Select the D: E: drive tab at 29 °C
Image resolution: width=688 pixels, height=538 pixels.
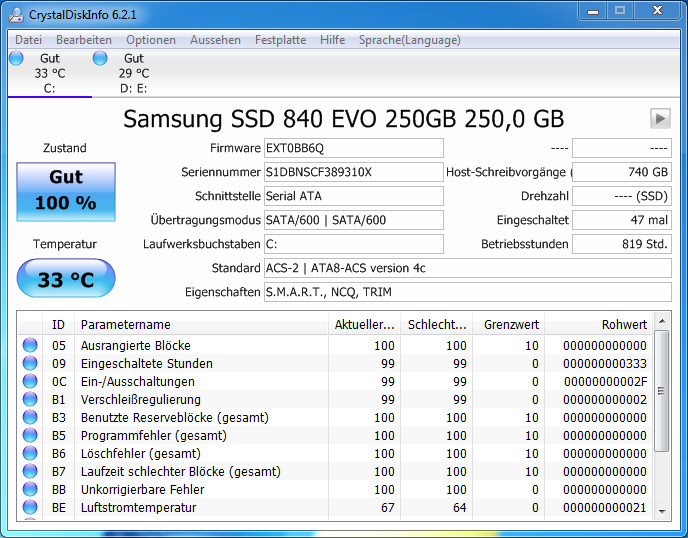coord(134,73)
